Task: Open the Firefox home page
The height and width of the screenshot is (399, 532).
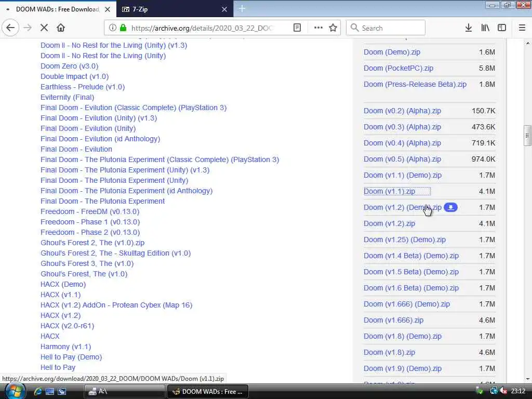Action: 61,28
